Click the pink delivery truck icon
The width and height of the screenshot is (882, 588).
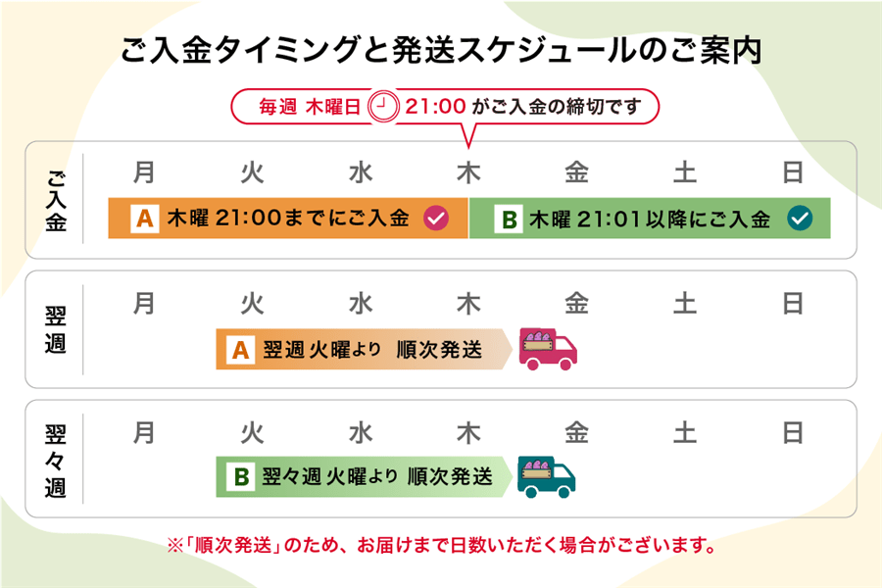tap(548, 349)
